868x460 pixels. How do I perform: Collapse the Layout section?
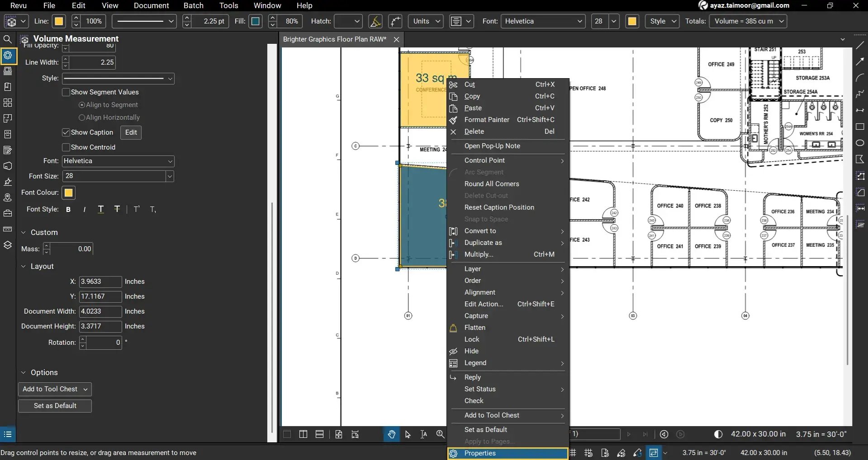pyautogui.click(x=24, y=266)
